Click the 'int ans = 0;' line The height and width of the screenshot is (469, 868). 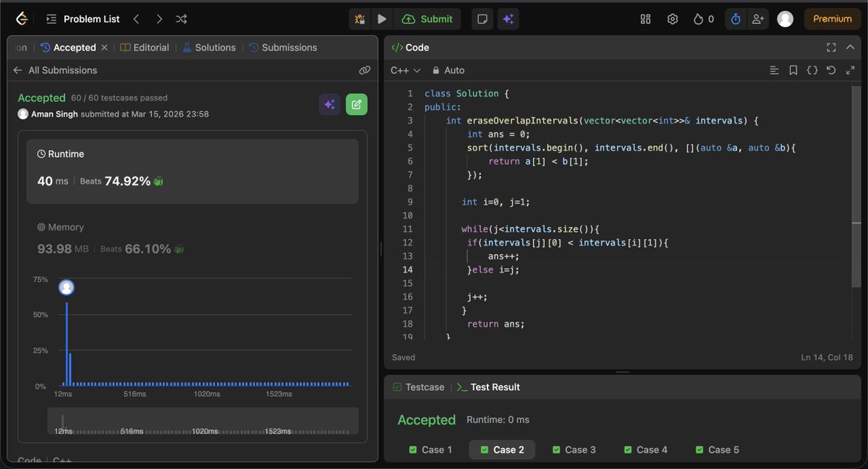(498, 134)
